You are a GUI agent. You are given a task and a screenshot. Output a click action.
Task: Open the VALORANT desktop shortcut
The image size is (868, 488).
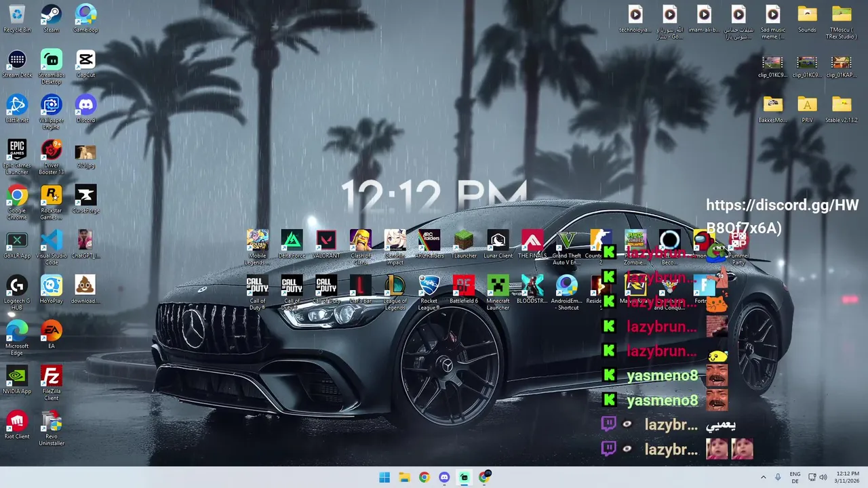point(326,244)
